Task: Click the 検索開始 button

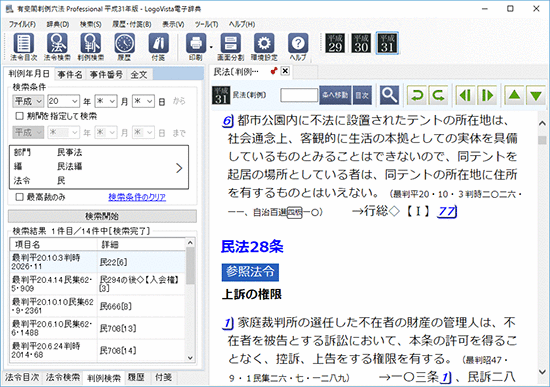Action: coord(102,216)
